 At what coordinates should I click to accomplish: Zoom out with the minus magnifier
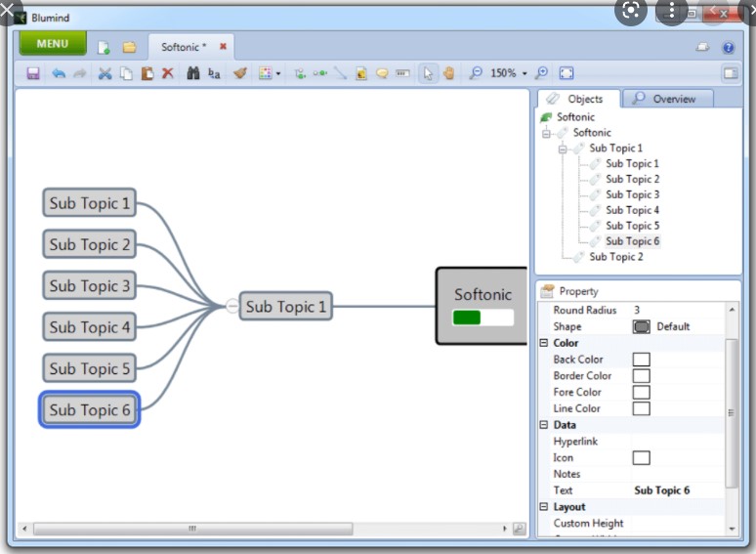[476, 73]
